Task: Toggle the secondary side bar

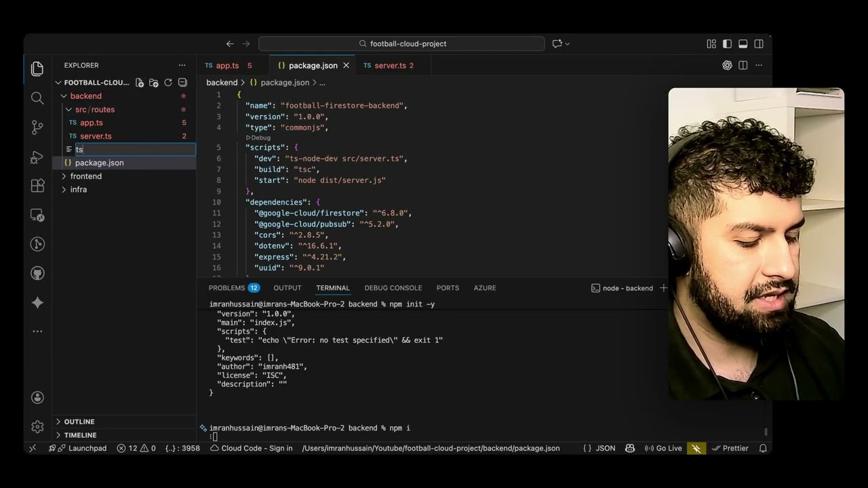Action: coord(759,43)
